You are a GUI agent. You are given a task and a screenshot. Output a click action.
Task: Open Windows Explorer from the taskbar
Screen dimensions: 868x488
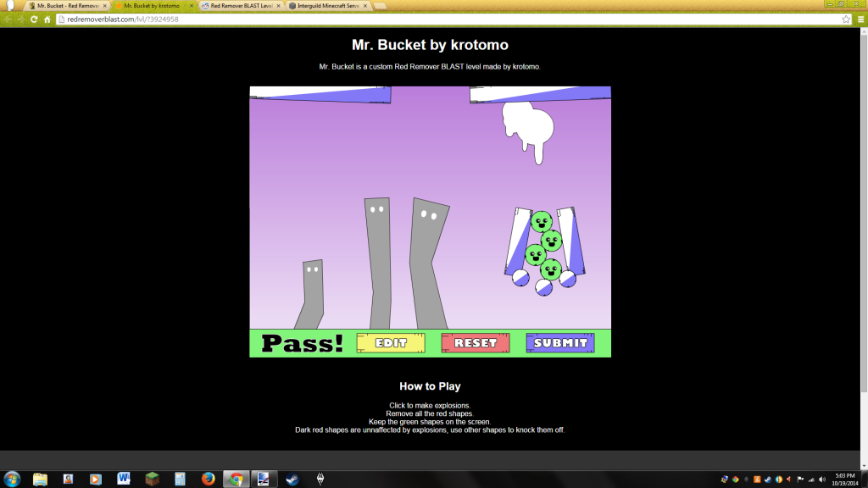point(40,480)
